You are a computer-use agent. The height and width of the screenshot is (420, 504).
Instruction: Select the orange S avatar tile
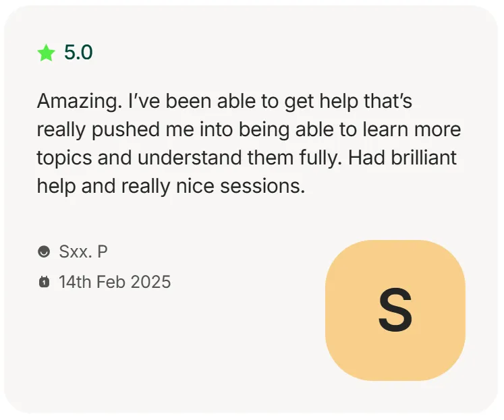point(395,310)
